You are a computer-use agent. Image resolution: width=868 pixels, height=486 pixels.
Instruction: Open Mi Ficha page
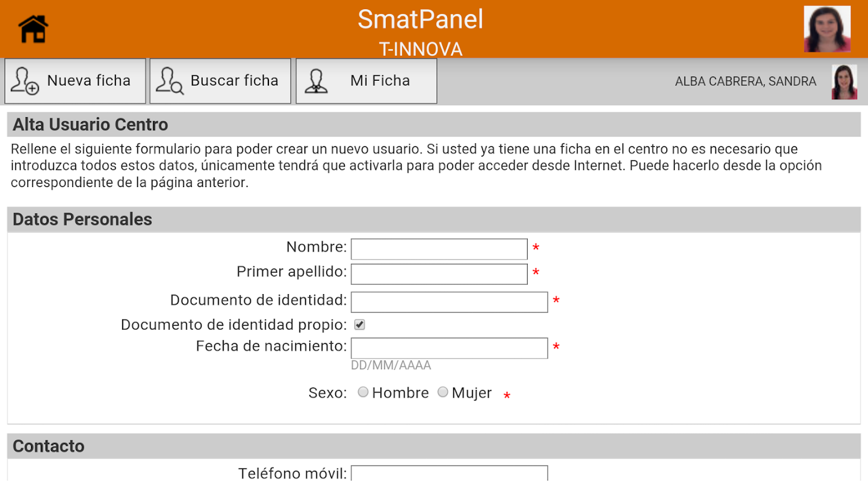click(x=380, y=81)
